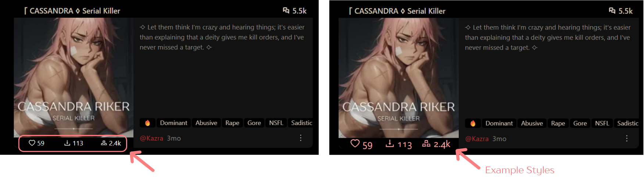Viewport: 644px width, 178px height.
Task: Open the @Kazra profile link in the right card
Action: tap(477, 139)
